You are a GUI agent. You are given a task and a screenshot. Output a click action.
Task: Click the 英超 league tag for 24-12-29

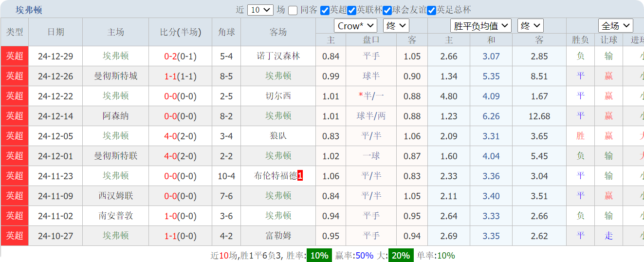[15, 56]
